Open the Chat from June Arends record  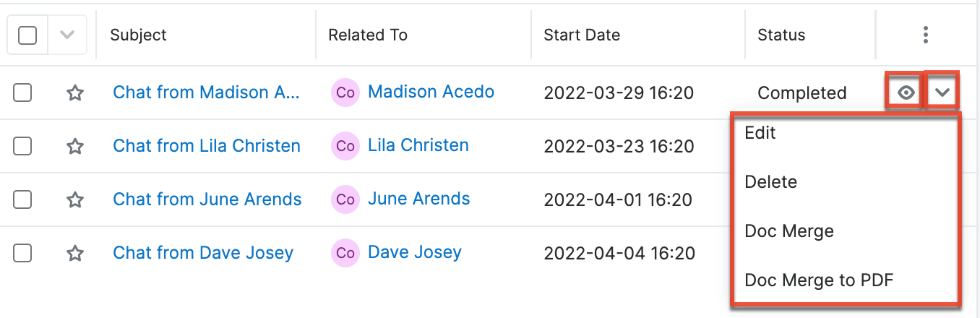[207, 199]
